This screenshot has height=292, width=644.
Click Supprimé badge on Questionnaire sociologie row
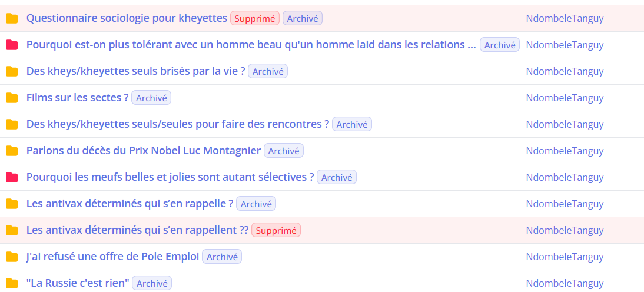[255, 18]
